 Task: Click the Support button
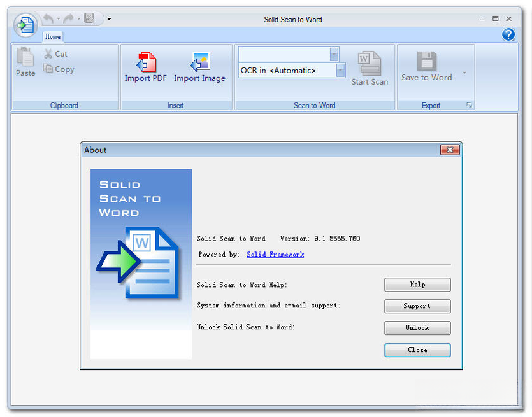point(417,306)
